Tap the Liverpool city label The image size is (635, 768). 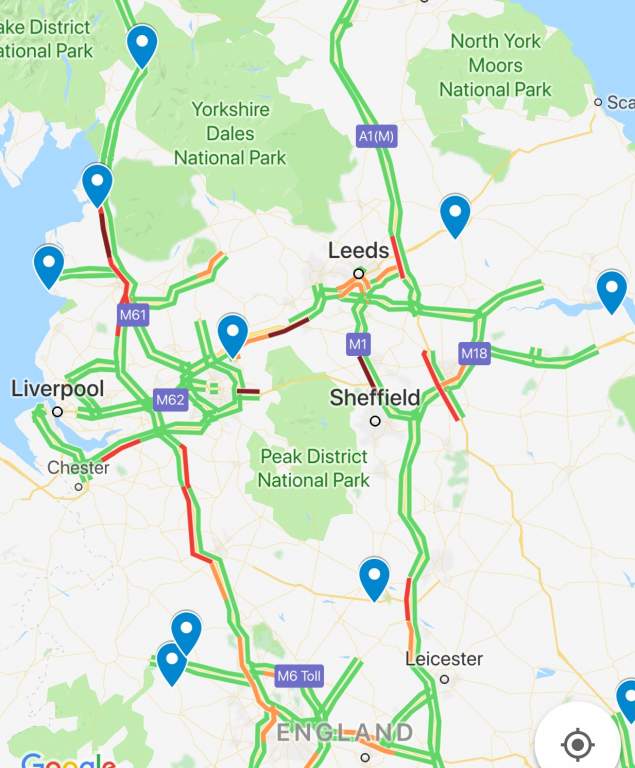tap(58, 389)
